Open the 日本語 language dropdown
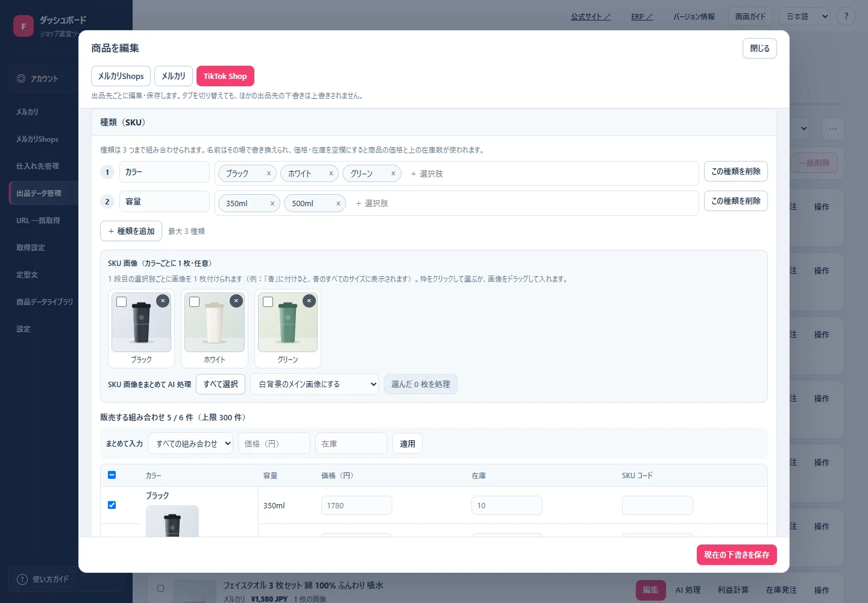 click(805, 17)
